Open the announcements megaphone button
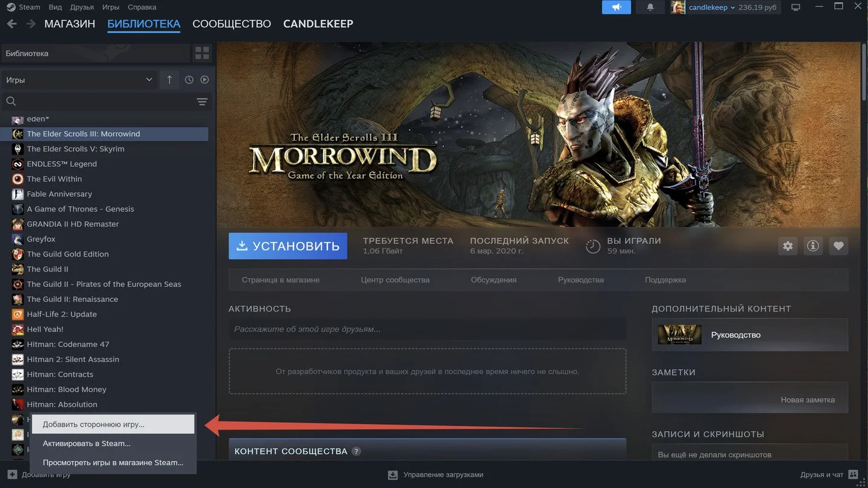Screen dimensions: 868x488 pyautogui.click(x=616, y=7)
